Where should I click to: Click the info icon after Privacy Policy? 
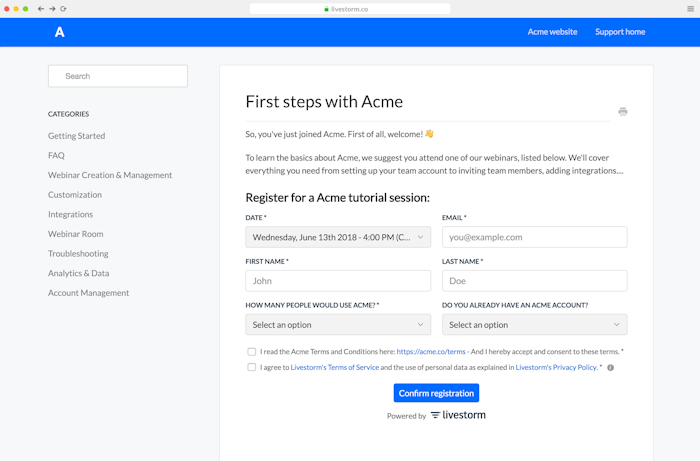coord(610,368)
